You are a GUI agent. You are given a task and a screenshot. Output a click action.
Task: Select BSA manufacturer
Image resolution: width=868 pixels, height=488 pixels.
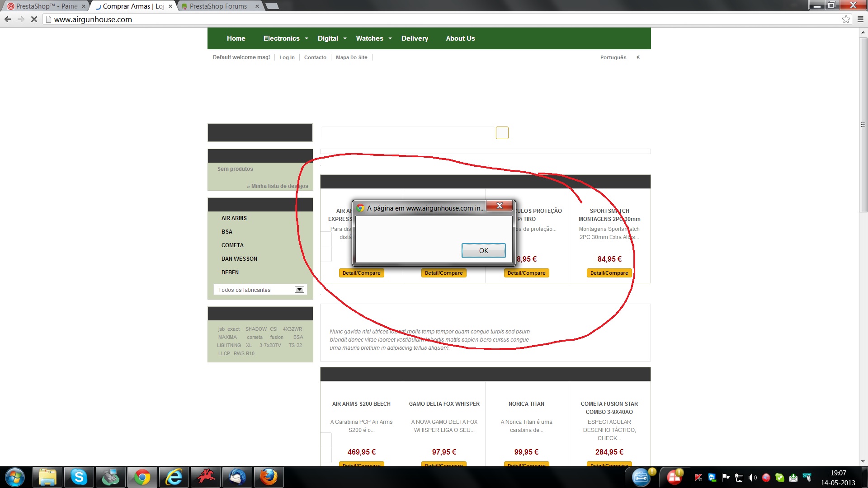(227, 232)
